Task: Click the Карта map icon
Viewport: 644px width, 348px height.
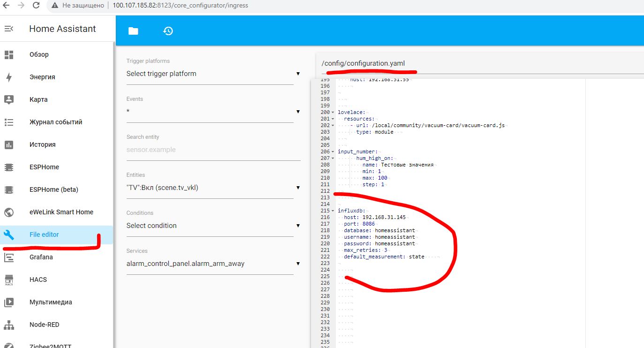Action: [9, 99]
